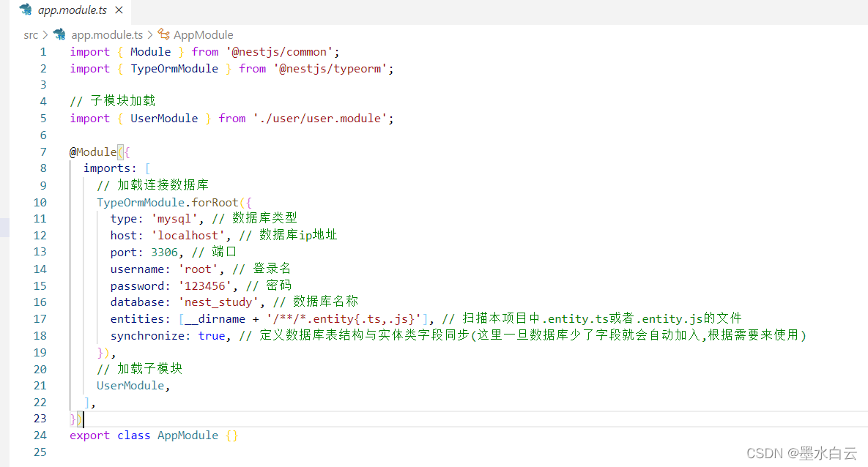The image size is (868, 467).
Task: Click the imports: property
Action: [x=110, y=168]
